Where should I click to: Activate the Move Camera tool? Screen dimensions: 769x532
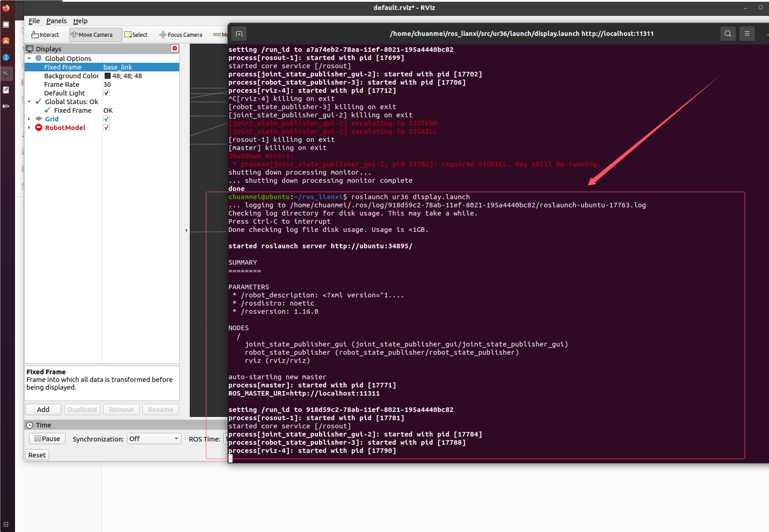pos(95,35)
